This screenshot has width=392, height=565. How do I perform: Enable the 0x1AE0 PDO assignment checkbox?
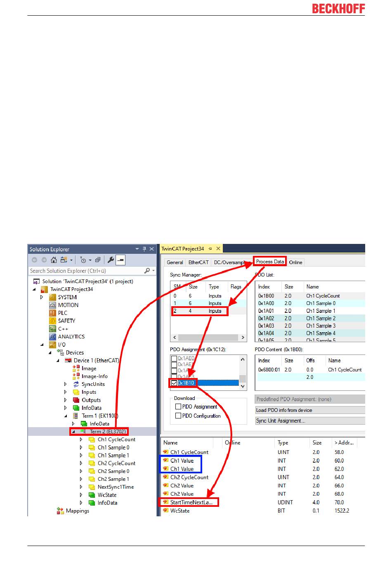(x=174, y=358)
